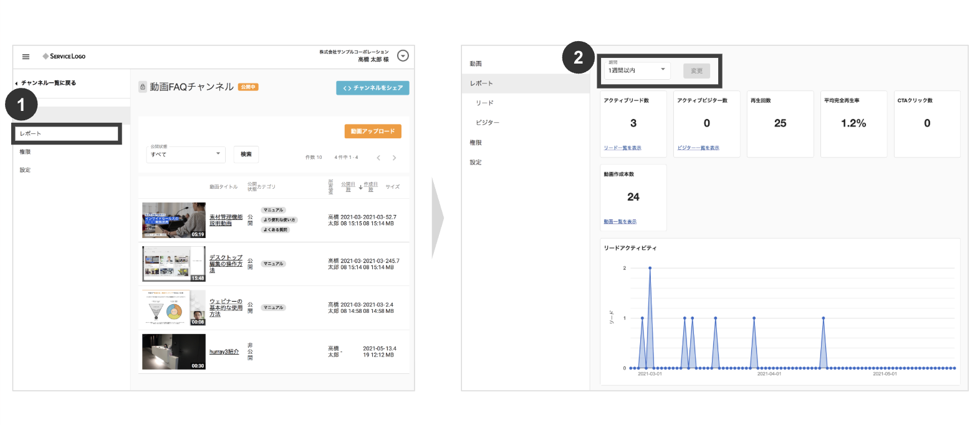Screen dimensions: 980x425
Task: Select 権限 in the left channel sidebar
Action: 25,152
